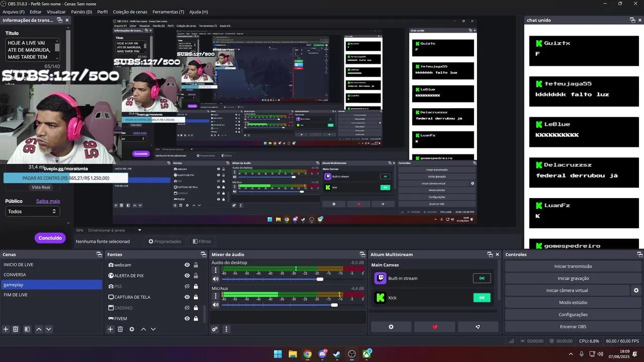644x362 pixels.
Task: Open File Explorer from taskbar
Action: (292, 354)
